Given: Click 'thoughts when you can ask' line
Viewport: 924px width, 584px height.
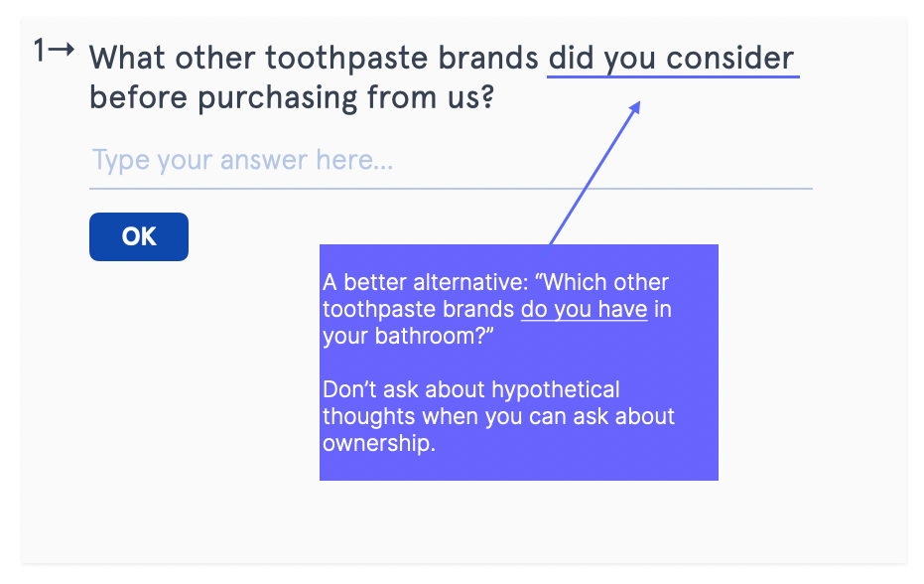Looking at the screenshot, I should tap(498, 416).
